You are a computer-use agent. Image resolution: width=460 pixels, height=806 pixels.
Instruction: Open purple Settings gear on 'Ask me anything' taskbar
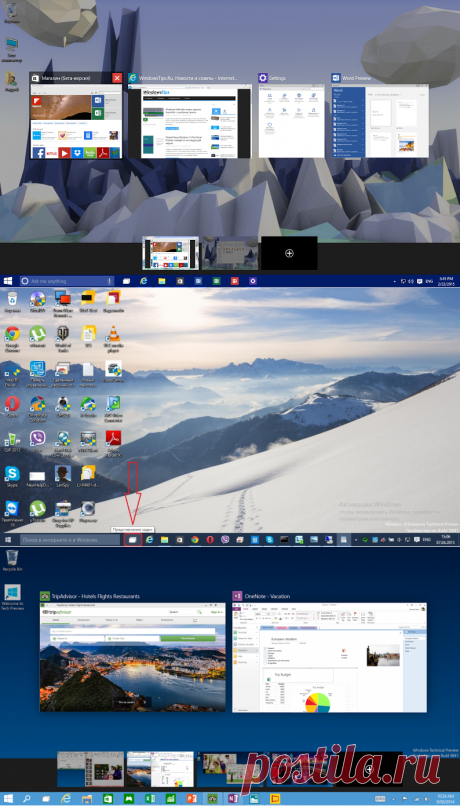pyautogui.click(x=252, y=281)
